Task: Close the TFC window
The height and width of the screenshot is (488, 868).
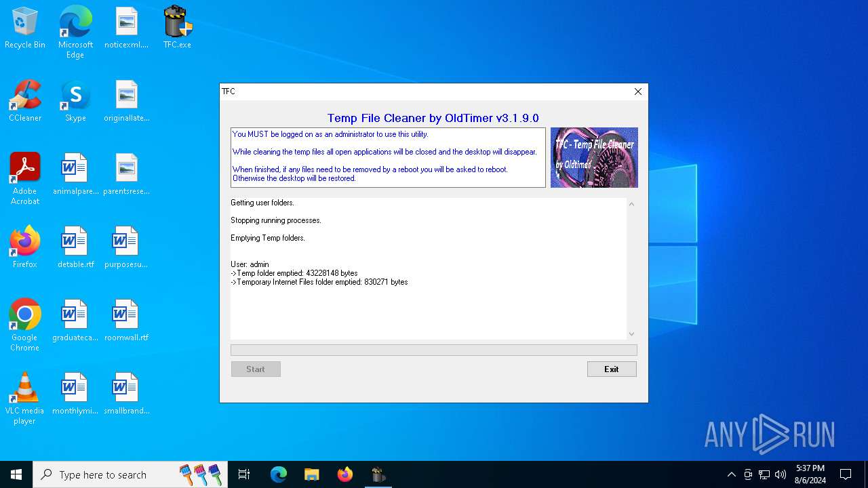Action: click(637, 91)
